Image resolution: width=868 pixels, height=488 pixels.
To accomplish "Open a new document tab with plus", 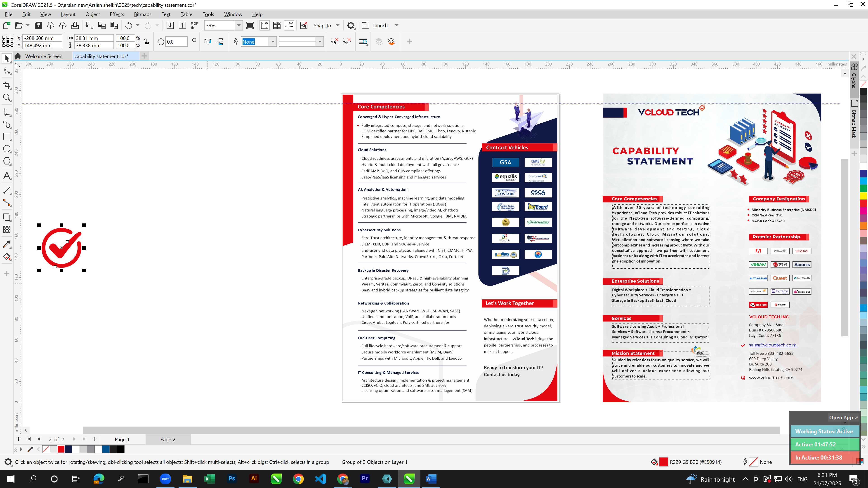I will point(144,56).
